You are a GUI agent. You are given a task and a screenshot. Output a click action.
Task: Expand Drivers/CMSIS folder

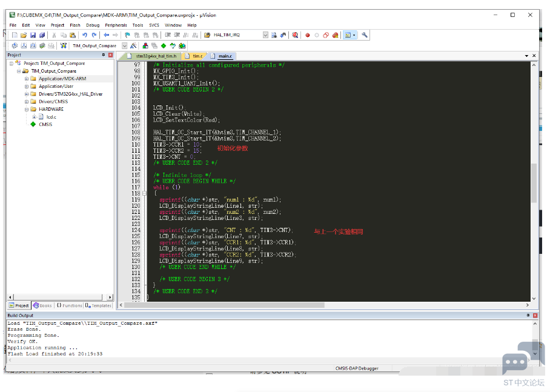[27, 102]
